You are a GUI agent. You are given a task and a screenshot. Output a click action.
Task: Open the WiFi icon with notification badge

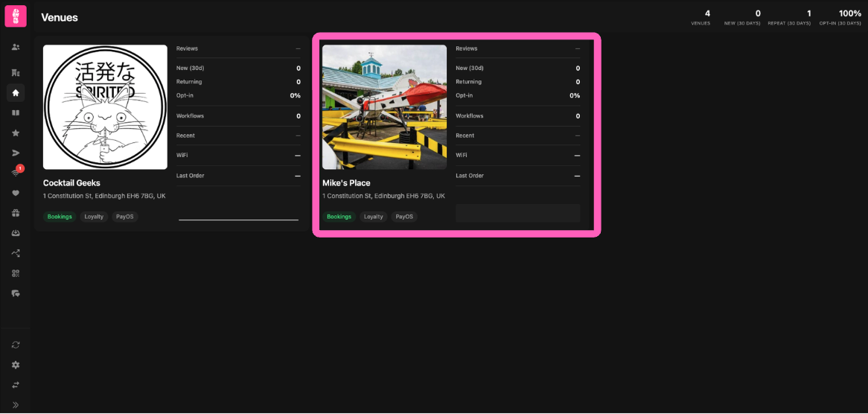click(16, 173)
